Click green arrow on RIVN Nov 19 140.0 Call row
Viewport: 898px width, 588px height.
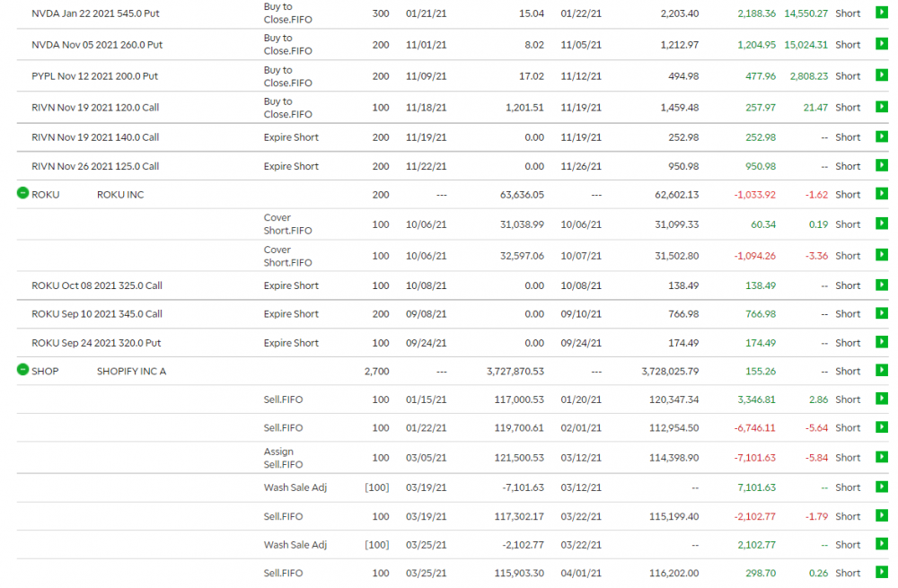(x=881, y=137)
